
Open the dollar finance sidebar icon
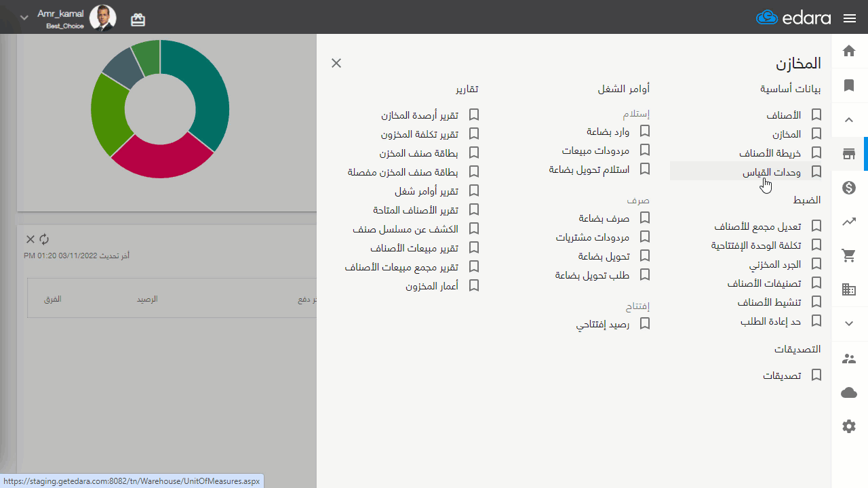tap(849, 188)
